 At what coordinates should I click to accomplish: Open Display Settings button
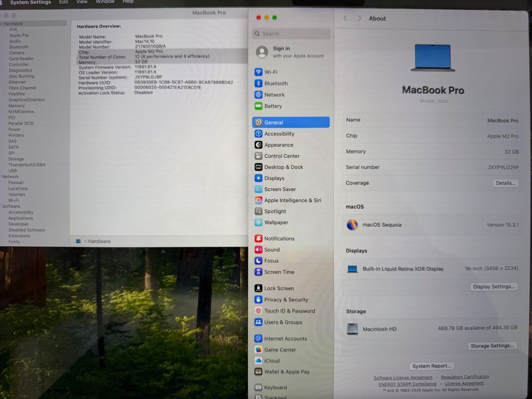pos(494,287)
